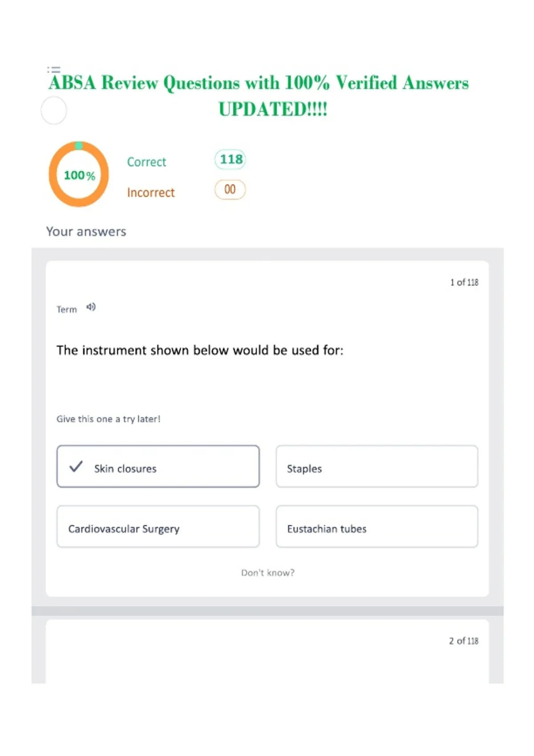Click the speaker audio icon beside Term
This screenshot has height=756, width=534.
click(91, 307)
